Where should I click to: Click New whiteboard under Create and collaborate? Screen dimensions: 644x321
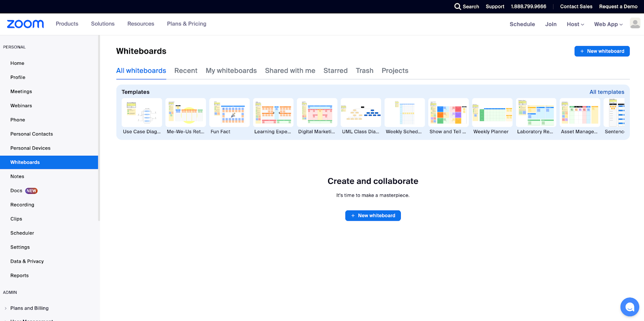point(373,216)
